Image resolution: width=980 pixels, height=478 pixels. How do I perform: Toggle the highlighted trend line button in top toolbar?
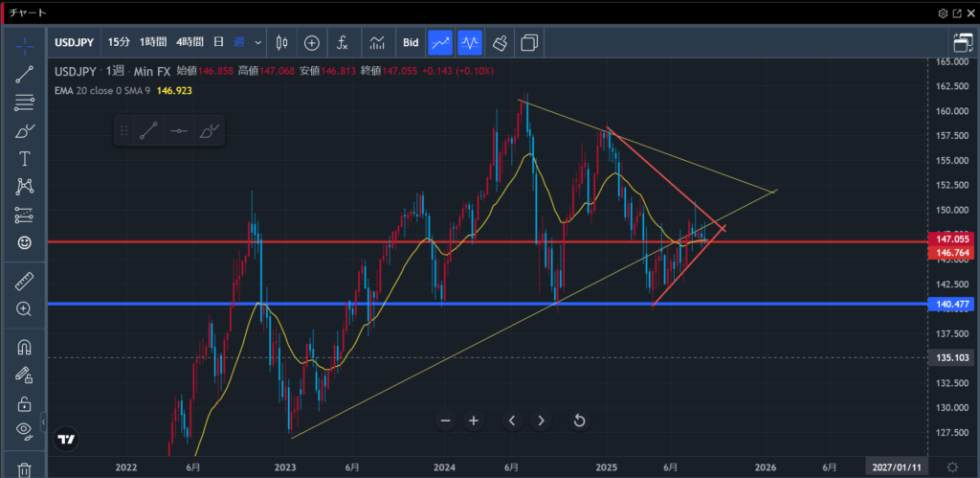pos(440,42)
